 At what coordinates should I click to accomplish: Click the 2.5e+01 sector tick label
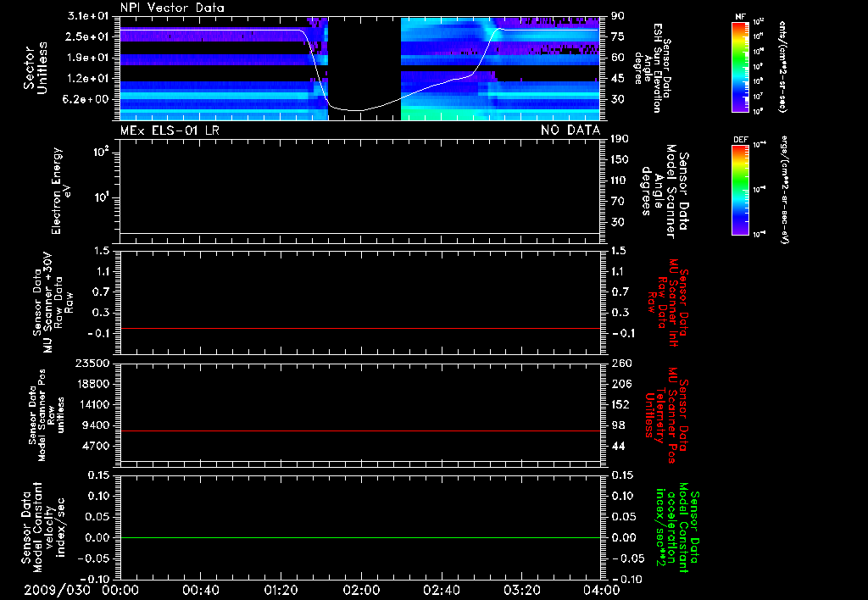pos(87,36)
